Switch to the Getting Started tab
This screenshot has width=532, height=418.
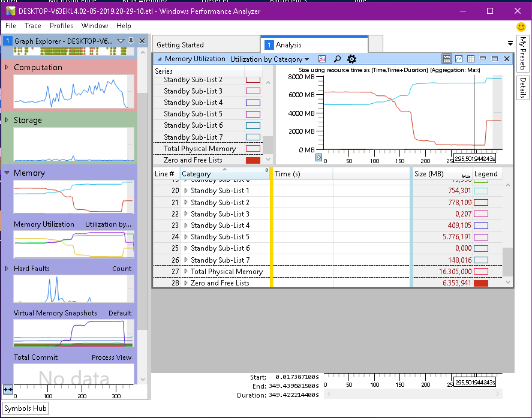(x=180, y=45)
